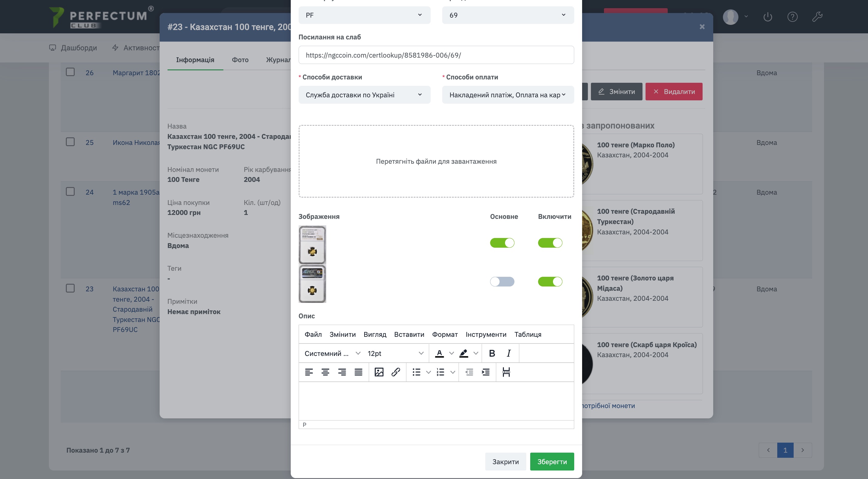Turn off main toggle for first image
Image resolution: width=868 pixels, height=479 pixels.
(502, 243)
